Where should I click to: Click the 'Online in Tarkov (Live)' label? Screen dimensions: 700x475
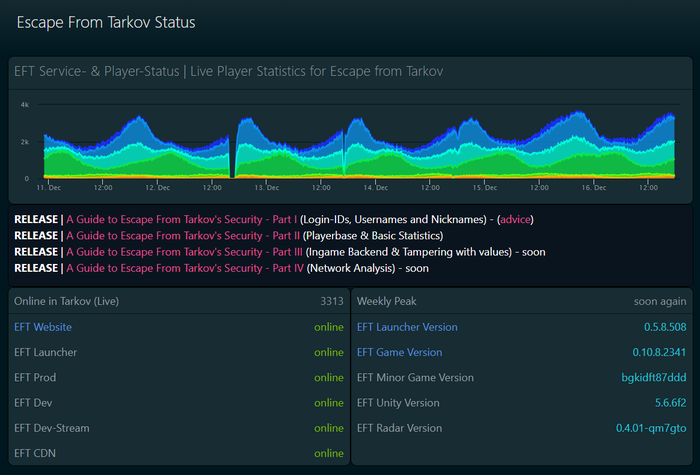click(67, 301)
